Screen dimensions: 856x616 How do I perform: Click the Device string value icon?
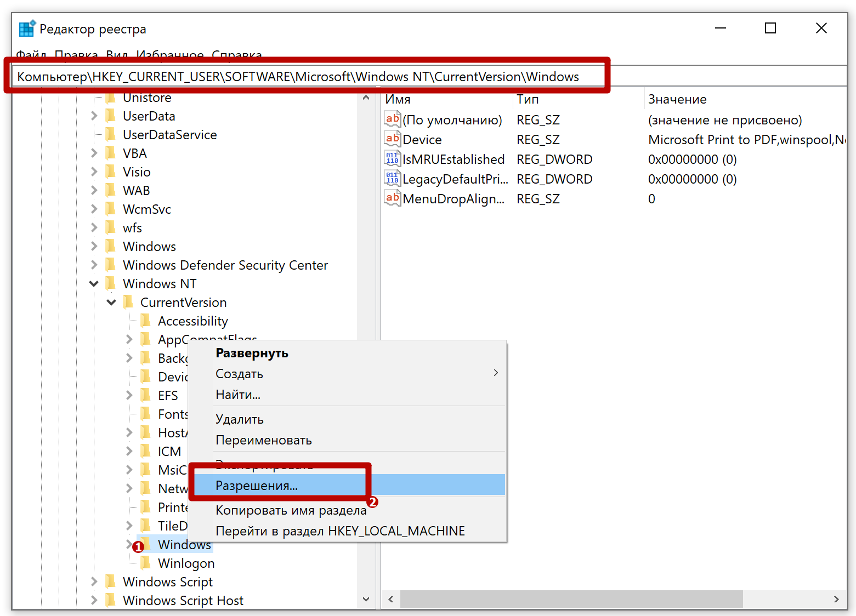point(392,139)
